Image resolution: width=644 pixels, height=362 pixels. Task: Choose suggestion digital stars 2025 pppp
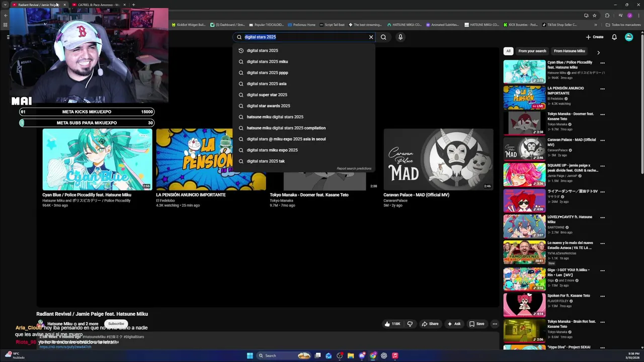(x=304, y=72)
